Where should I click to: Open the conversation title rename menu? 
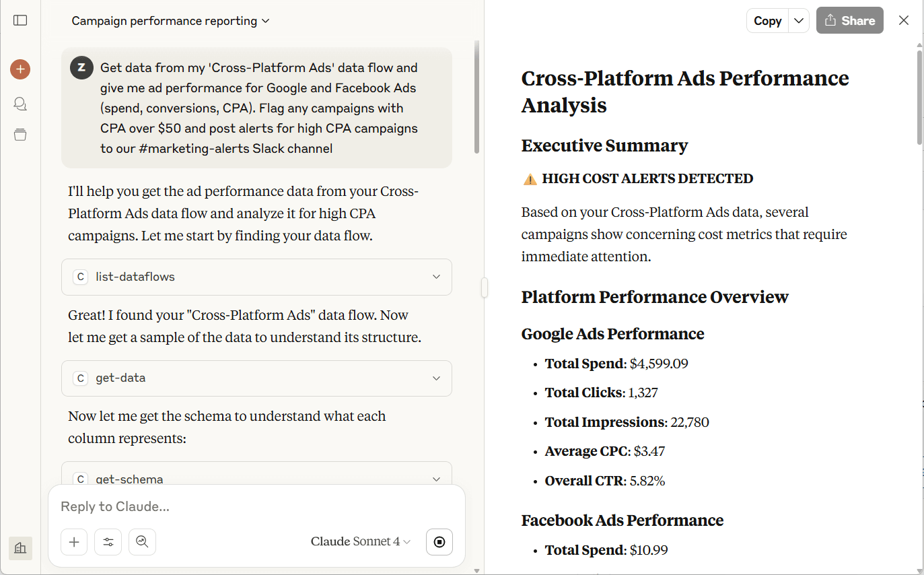point(264,21)
